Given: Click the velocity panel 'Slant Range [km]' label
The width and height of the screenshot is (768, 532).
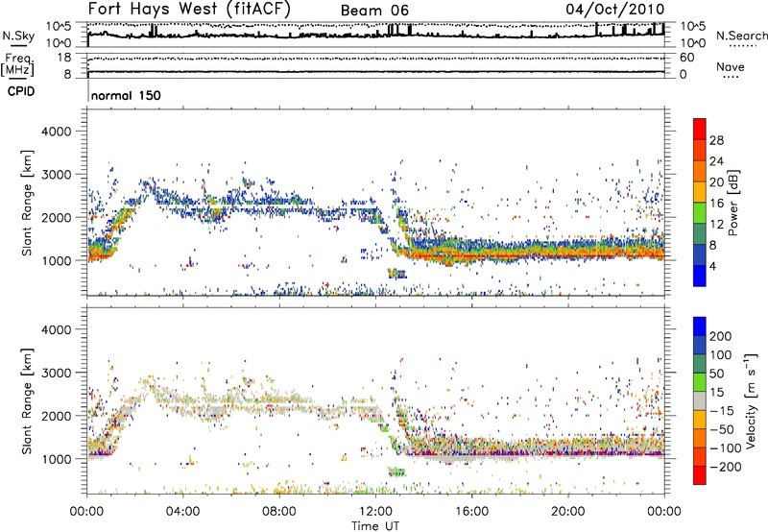Looking at the screenshot, I should [27, 400].
